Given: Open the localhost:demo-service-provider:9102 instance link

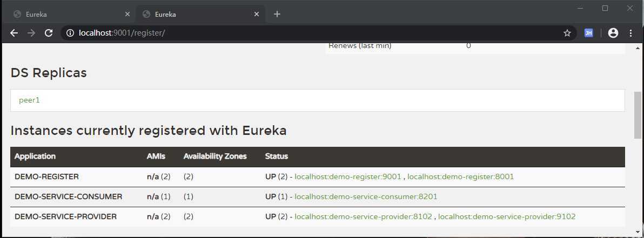Looking at the screenshot, I should point(507,216).
